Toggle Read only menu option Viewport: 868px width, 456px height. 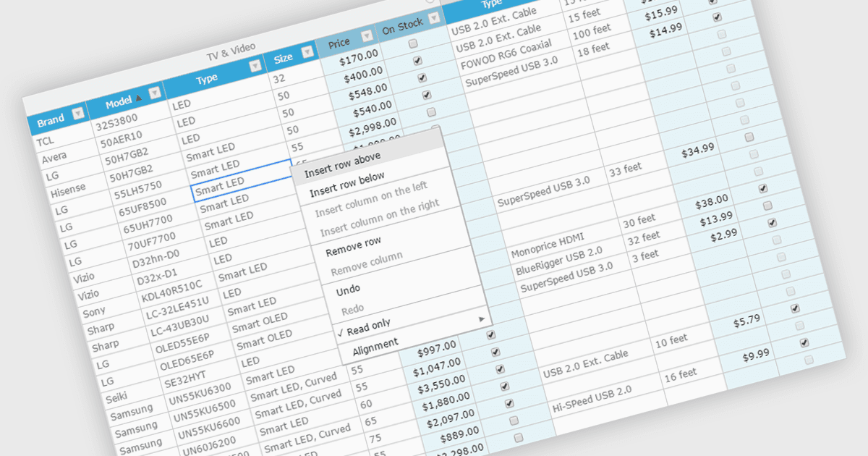[369, 326]
